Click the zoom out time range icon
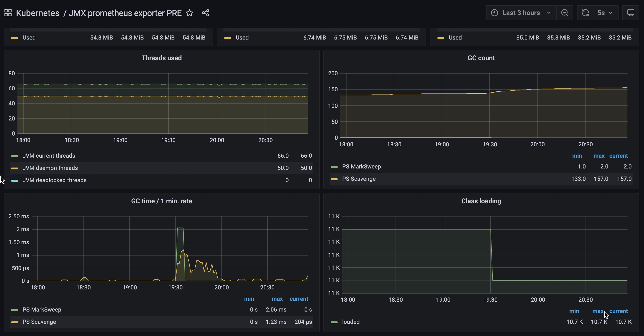 565,13
